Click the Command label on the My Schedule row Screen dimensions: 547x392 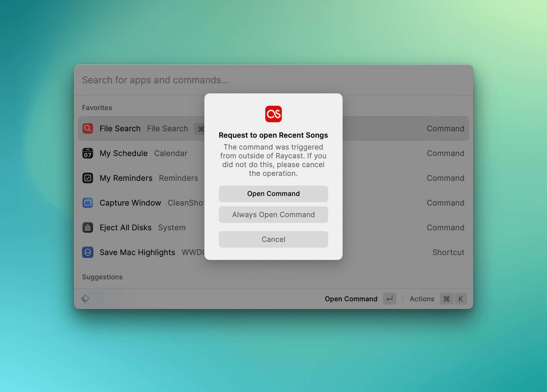[445, 153]
